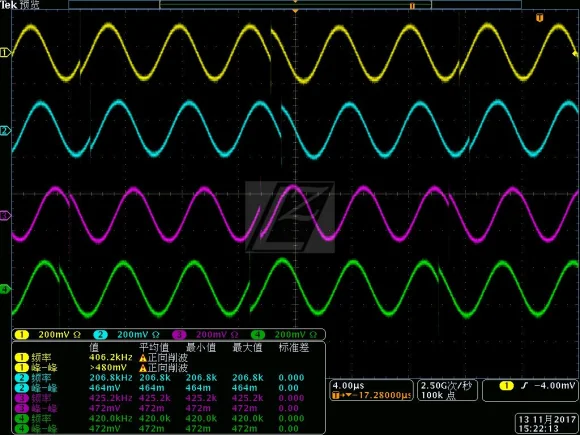Click the orange T marker at upper right
This screenshot has width=580, height=435.
[x=540, y=17]
